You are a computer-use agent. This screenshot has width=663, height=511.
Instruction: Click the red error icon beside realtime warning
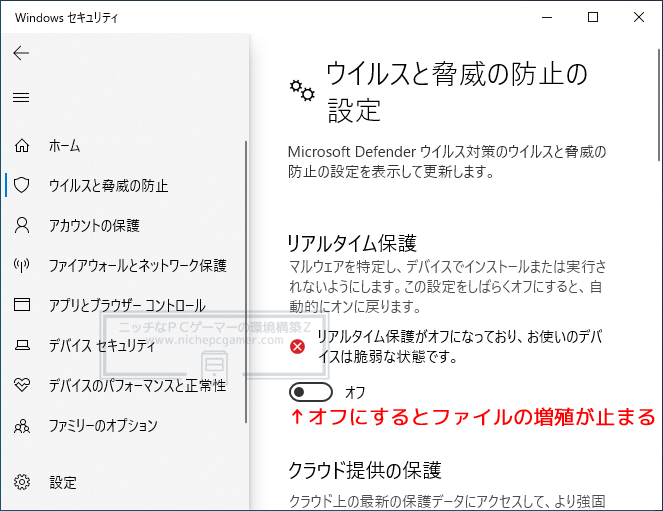click(x=297, y=347)
